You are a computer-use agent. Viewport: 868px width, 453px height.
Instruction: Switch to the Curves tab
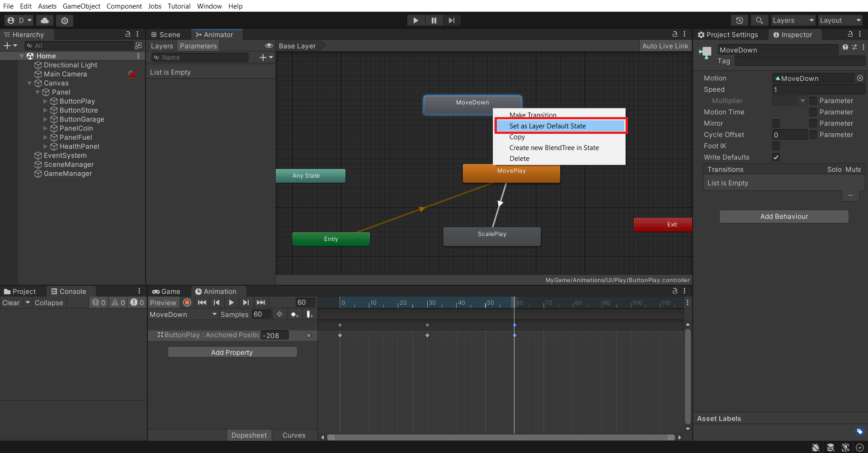coord(294,435)
